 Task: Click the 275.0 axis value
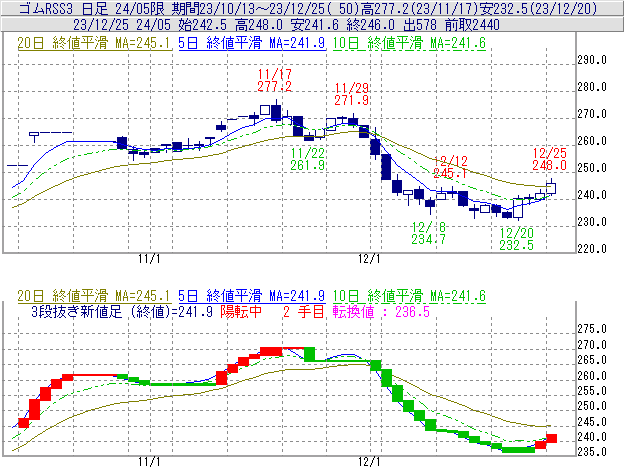(x=592, y=329)
